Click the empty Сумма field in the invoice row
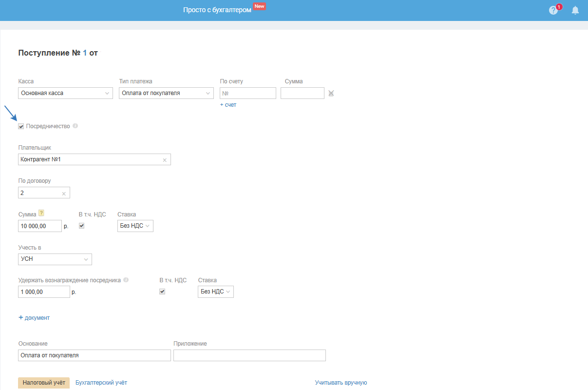 coord(303,93)
